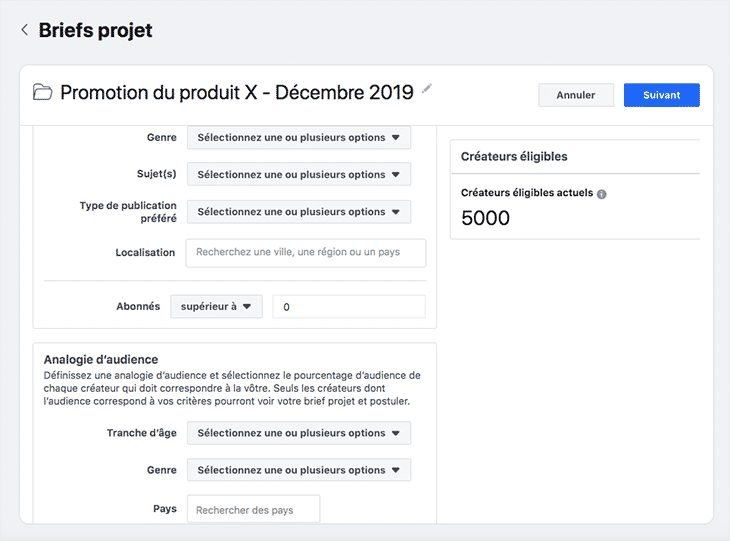Open the Genre dropdown above Sujet(s)

click(298, 138)
